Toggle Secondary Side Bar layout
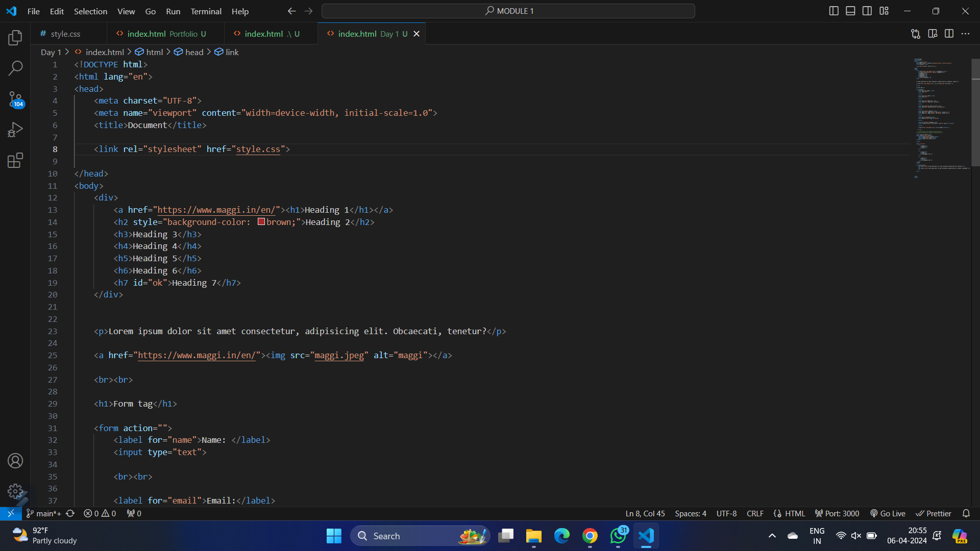 867,11
